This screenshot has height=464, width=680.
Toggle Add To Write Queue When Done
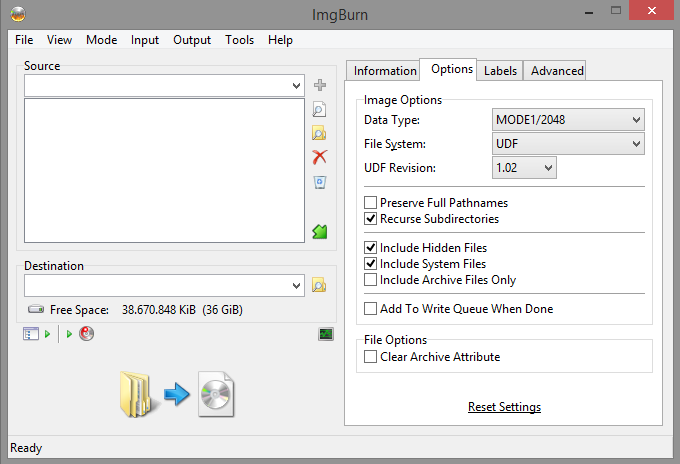[x=371, y=309]
